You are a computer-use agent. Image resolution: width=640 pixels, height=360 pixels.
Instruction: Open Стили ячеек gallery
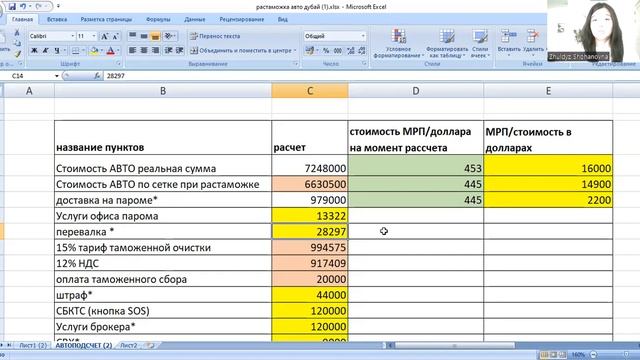pos(480,43)
